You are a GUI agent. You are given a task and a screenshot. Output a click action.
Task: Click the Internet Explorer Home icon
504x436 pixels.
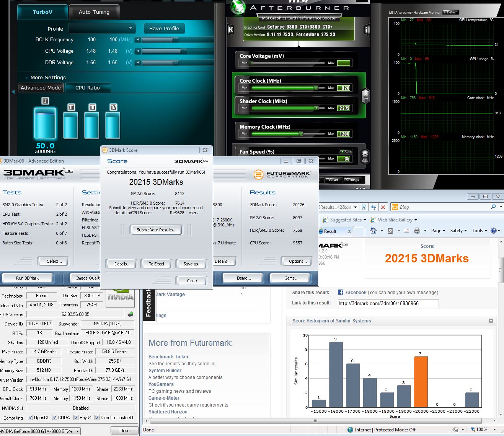[374, 231]
